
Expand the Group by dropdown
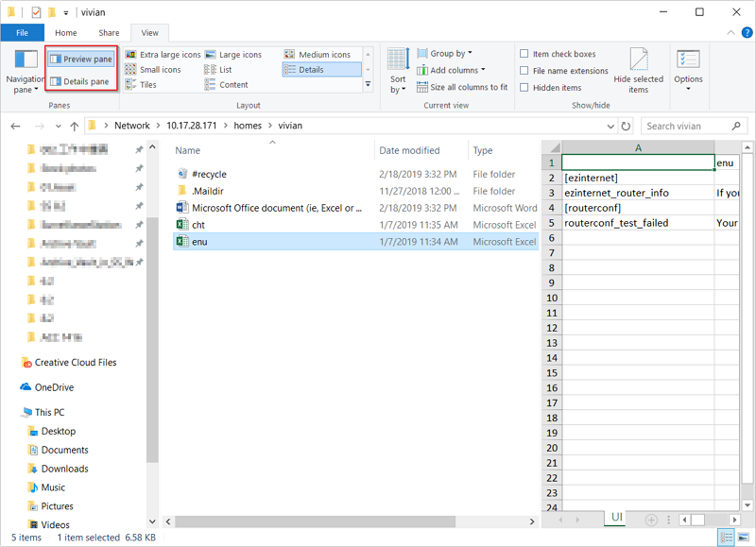pos(450,54)
